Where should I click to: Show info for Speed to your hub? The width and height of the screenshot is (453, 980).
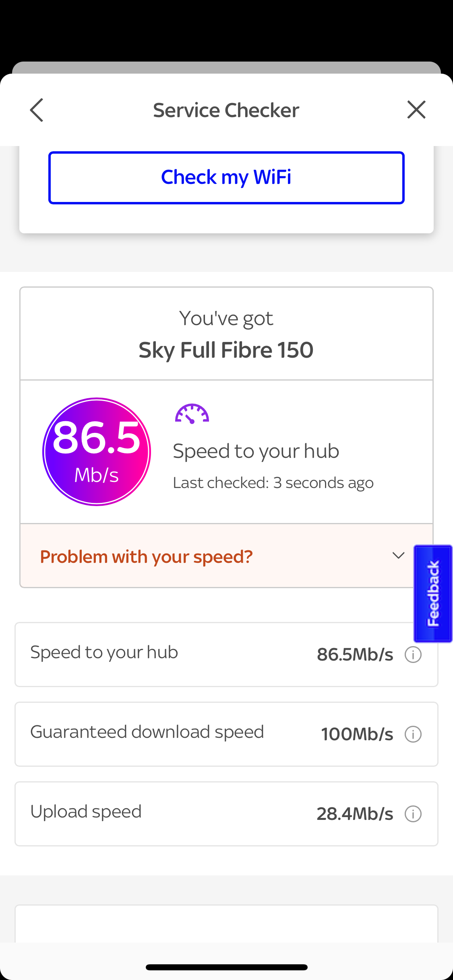pyautogui.click(x=413, y=655)
